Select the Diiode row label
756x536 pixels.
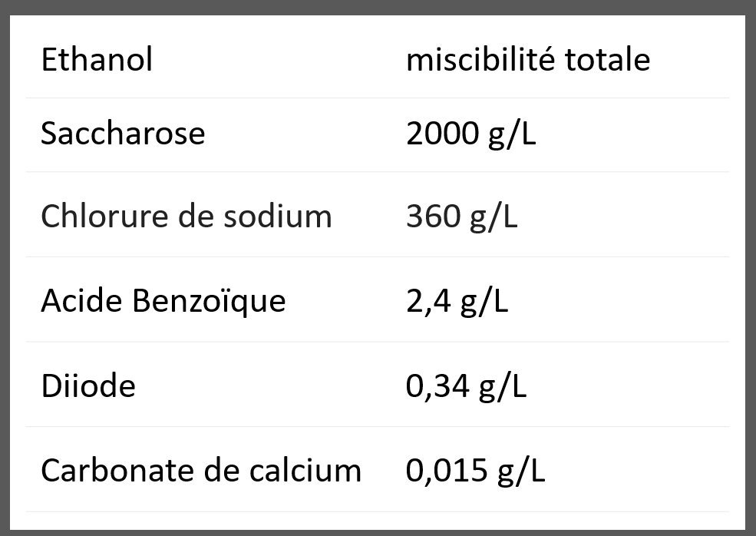(88, 386)
